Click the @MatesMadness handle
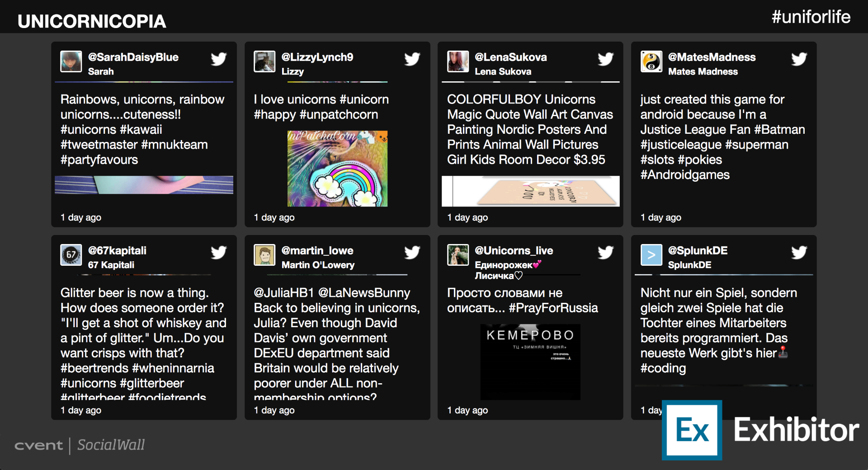This screenshot has width=868, height=470. pyautogui.click(x=712, y=57)
